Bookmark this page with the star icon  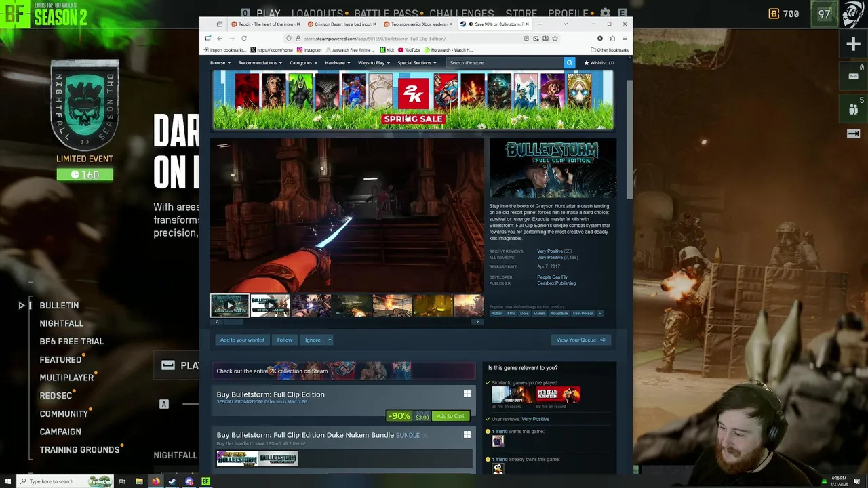555,38
